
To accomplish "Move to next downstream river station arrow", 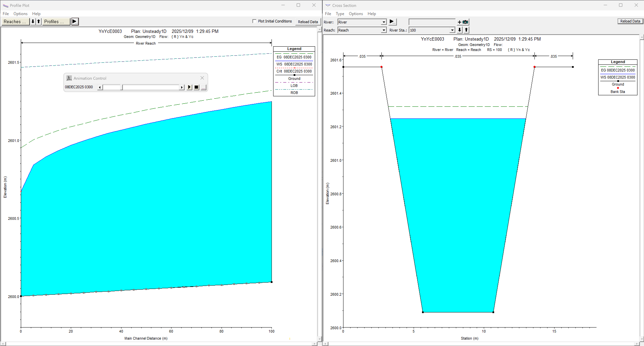I will pos(459,30).
